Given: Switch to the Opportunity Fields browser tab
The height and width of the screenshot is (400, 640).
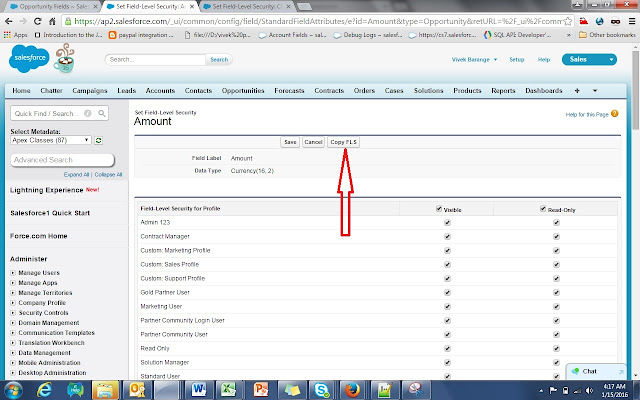Looking at the screenshot, I should click(x=54, y=7).
